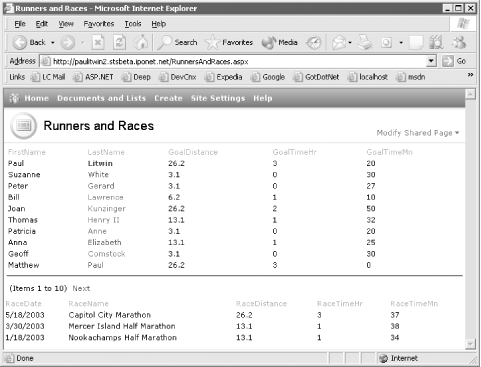Open the Media pane

click(x=279, y=43)
